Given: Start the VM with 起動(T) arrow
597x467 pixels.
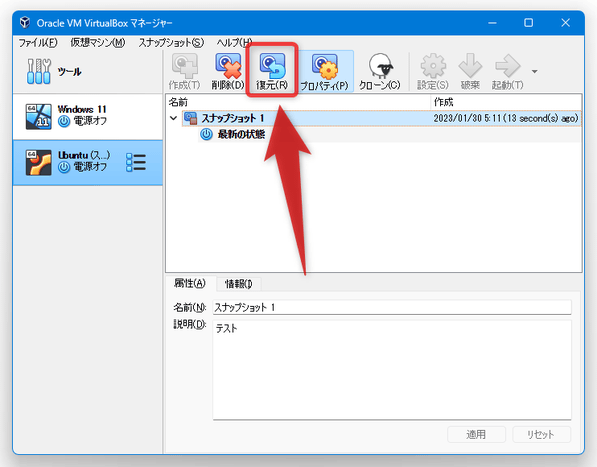Looking at the screenshot, I should [508, 72].
